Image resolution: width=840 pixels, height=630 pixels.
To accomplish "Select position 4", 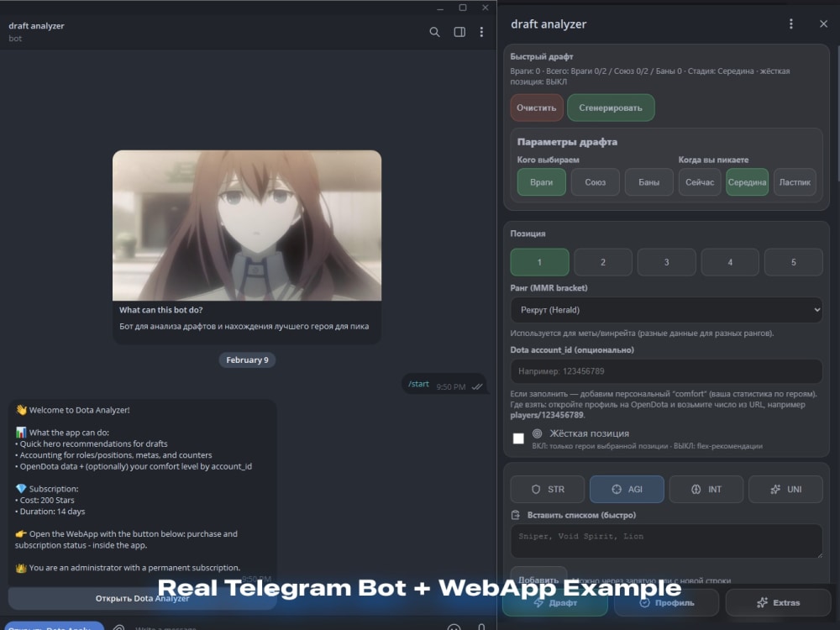I will 730,262.
